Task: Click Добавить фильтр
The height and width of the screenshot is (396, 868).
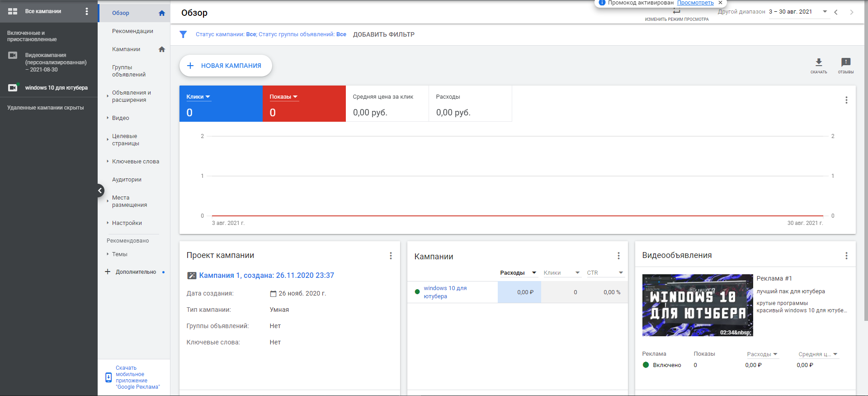Action: [x=384, y=34]
